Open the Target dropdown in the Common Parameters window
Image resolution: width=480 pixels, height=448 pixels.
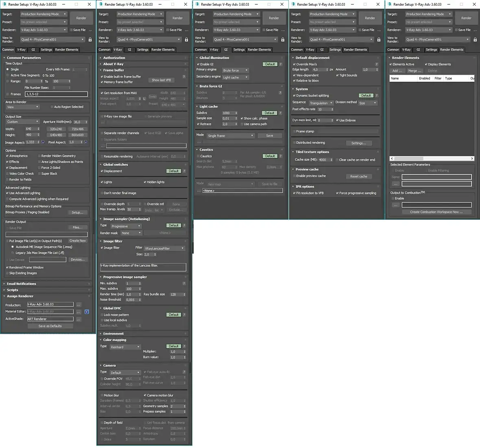[44, 14]
